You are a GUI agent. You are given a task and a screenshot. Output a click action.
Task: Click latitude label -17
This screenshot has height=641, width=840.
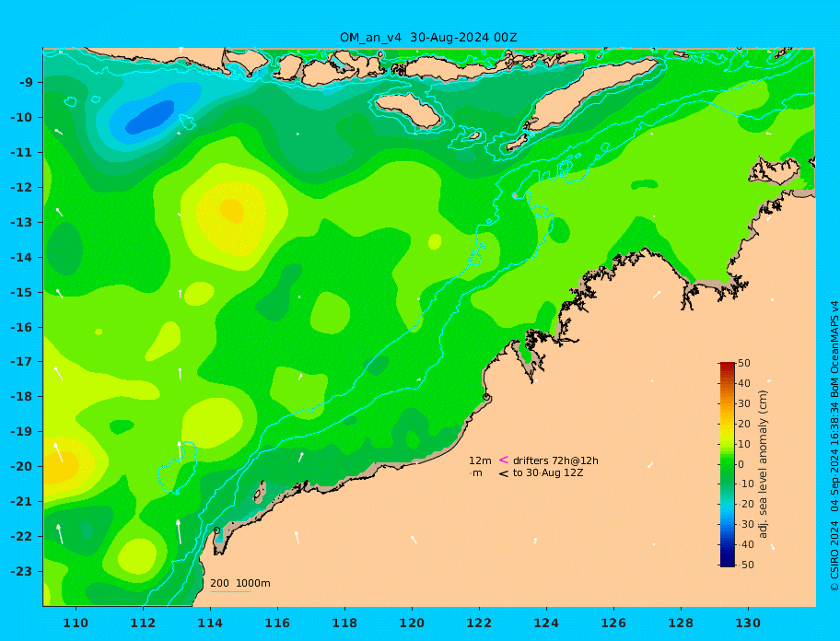[21, 361]
